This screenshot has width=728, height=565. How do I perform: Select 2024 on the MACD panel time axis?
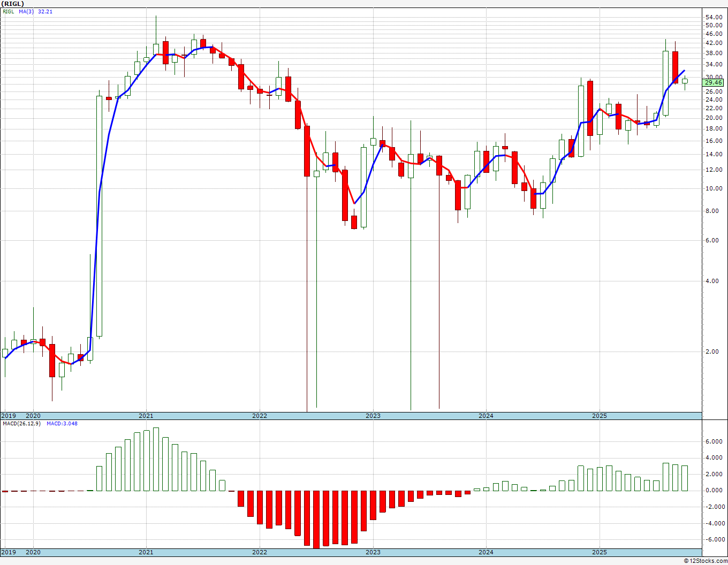click(486, 552)
